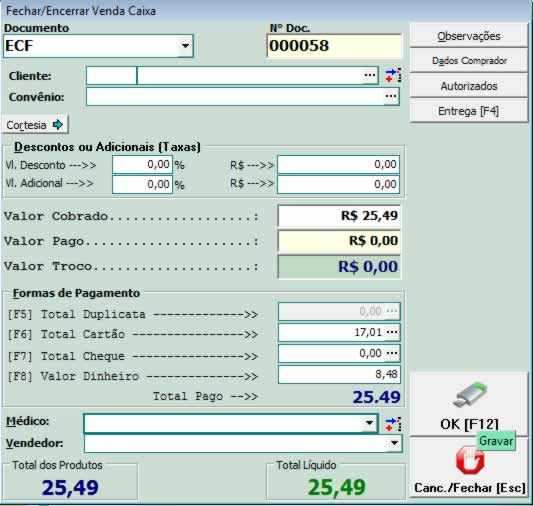
Task: Open Dados Comprador
Action: [469, 60]
